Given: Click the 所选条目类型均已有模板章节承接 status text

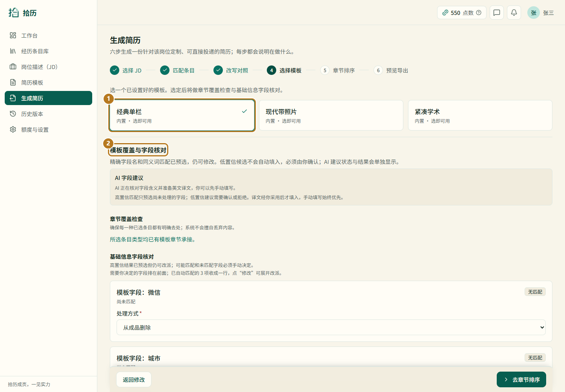Looking at the screenshot, I should (x=153, y=239).
